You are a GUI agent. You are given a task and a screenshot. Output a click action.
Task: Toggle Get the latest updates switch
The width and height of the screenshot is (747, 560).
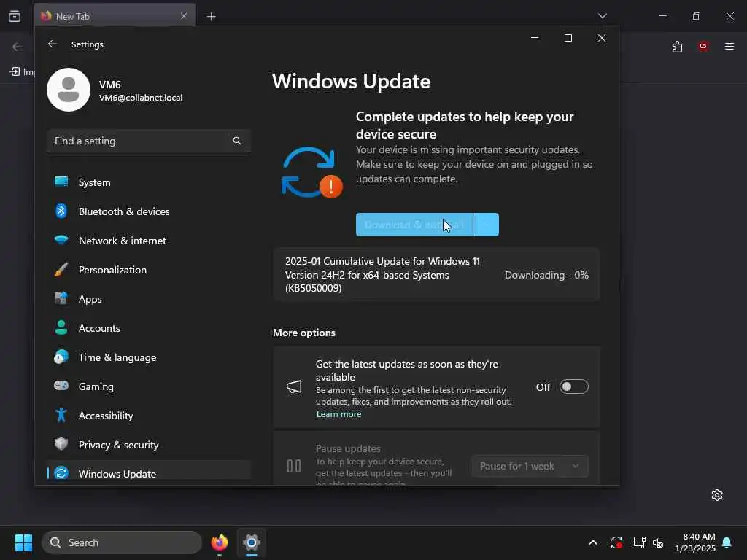click(x=573, y=386)
